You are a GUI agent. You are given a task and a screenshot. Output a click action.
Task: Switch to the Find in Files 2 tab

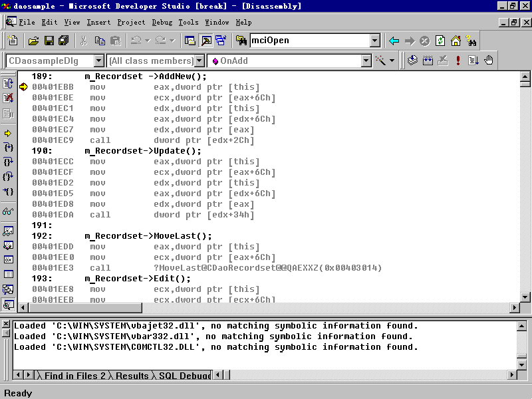pos(74,376)
